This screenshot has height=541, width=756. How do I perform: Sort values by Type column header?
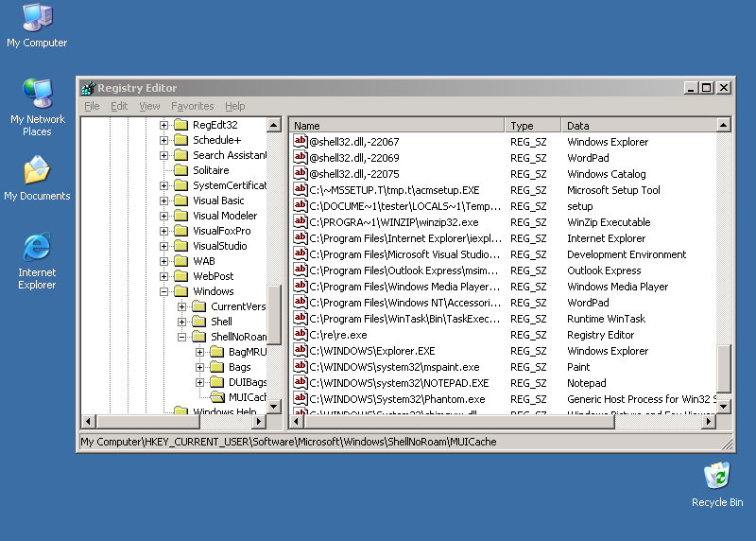533,126
